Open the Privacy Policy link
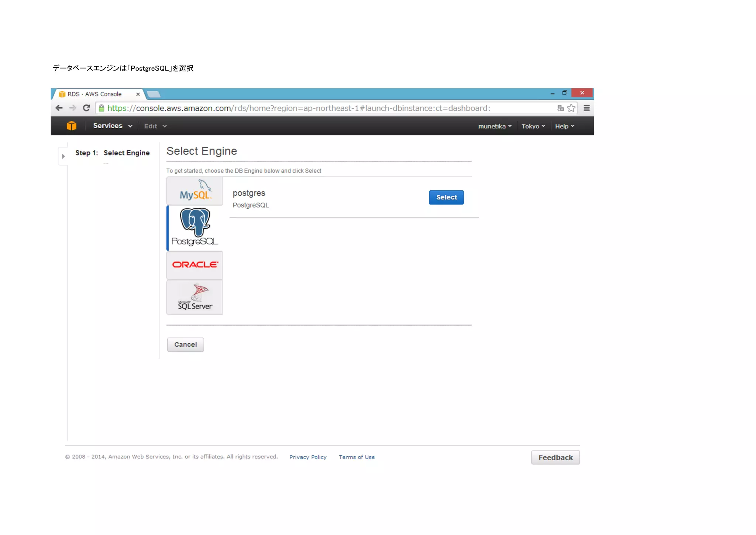Viewport: 756px width, 535px height. [x=308, y=457]
